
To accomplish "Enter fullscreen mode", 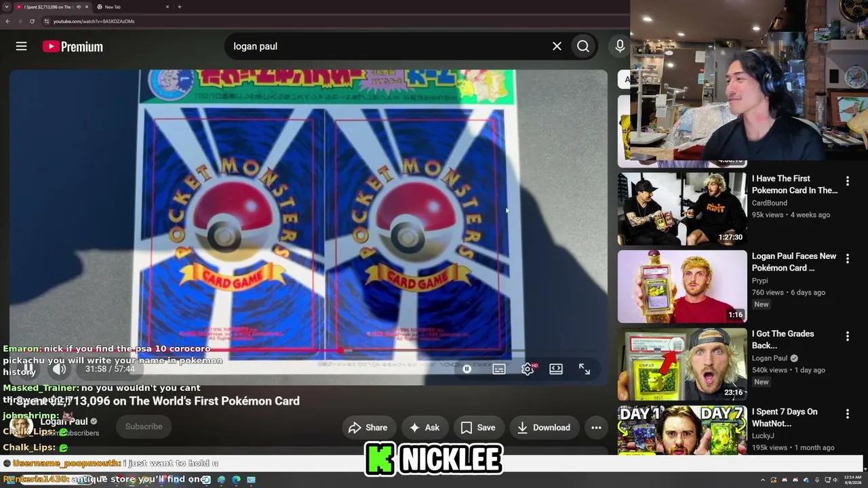I will 585,369.
